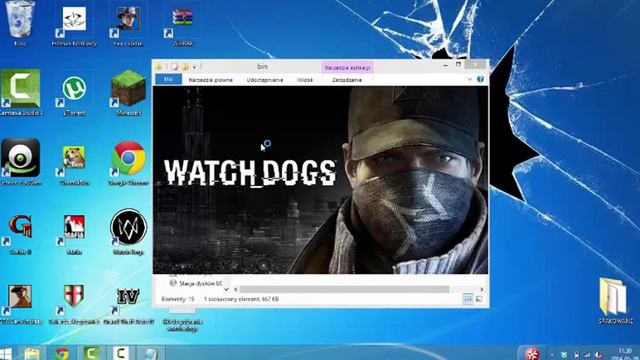Viewport: 640px width, 360px height.
Task: Click the horizontal scrollbar thumb in Explorer
Action: (344, 289)
